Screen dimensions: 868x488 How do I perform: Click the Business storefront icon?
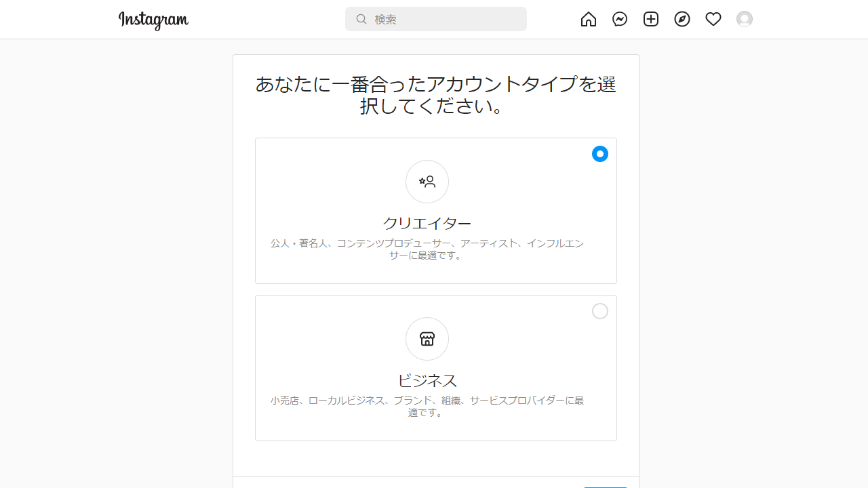click(x=427, y=339)
